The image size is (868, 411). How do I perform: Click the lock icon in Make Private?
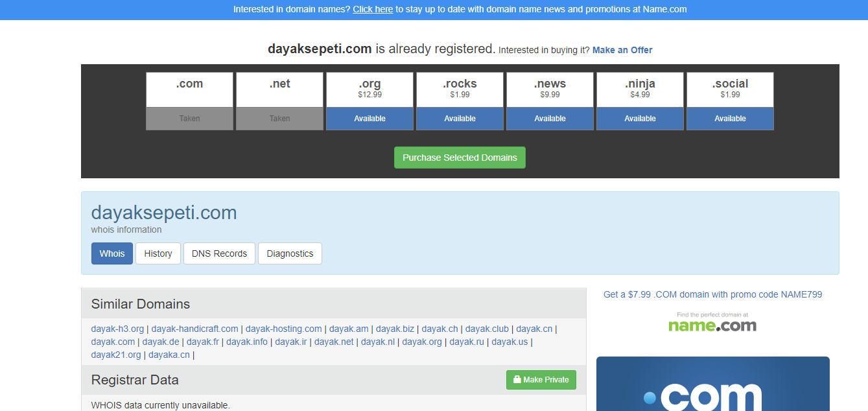tap(517, 380)
